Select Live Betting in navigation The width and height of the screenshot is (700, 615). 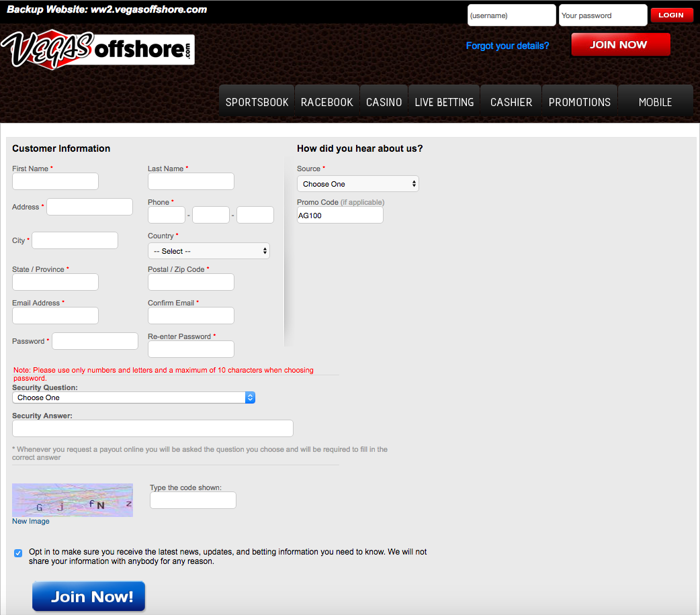click(x=444, y=102)
